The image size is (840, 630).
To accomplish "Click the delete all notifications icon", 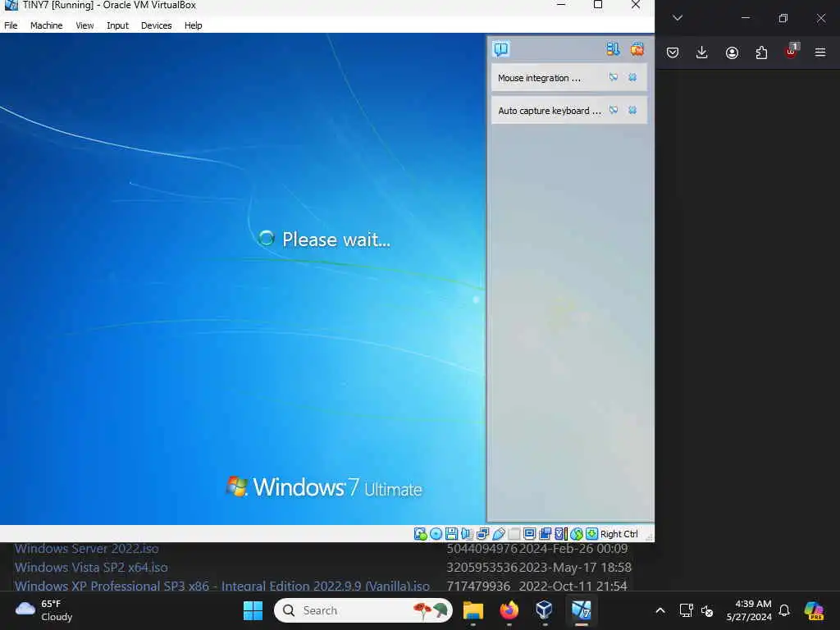I will coord(637,49).
